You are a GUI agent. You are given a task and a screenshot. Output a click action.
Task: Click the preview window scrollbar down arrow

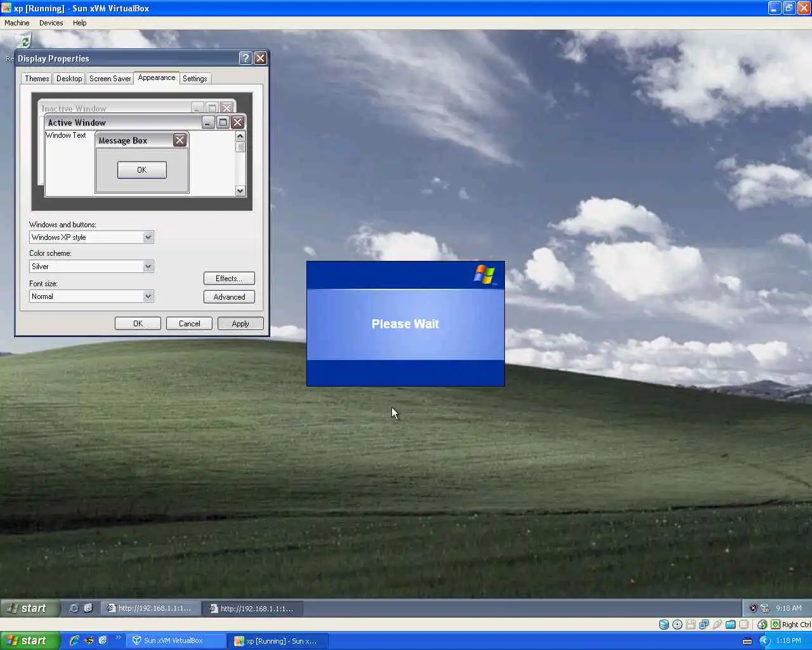(240, 190)
